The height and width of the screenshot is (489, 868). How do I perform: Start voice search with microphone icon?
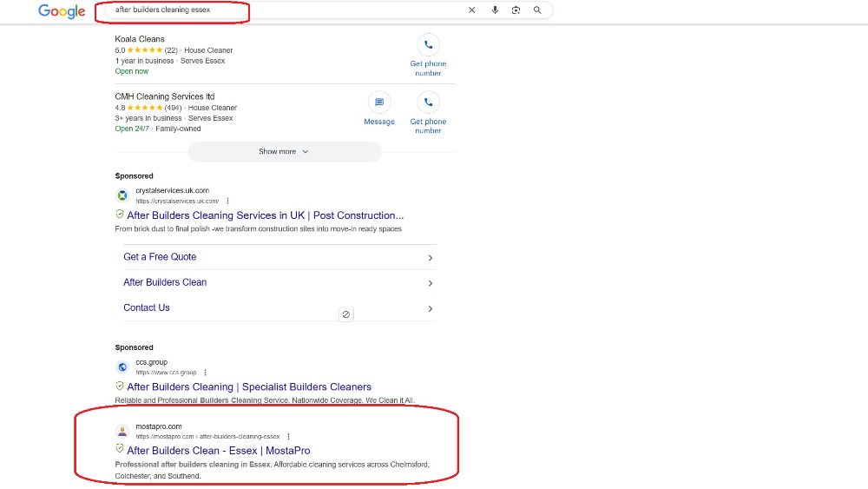pyautogui.click(x=495, y=10)
